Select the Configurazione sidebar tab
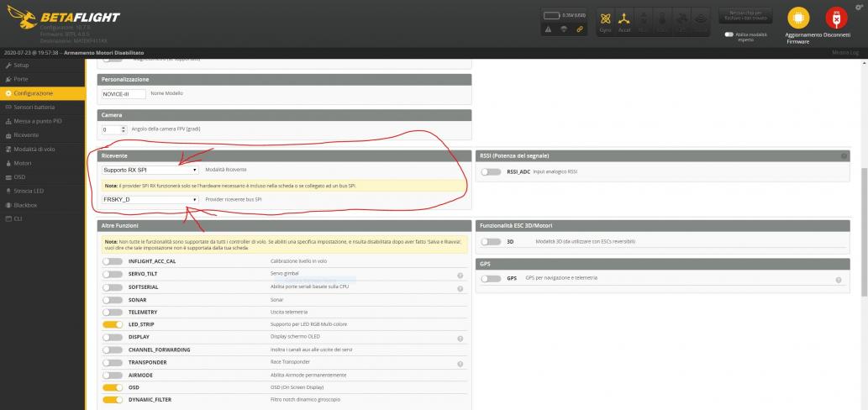868x410 pixels. click(x=43, y=93)
